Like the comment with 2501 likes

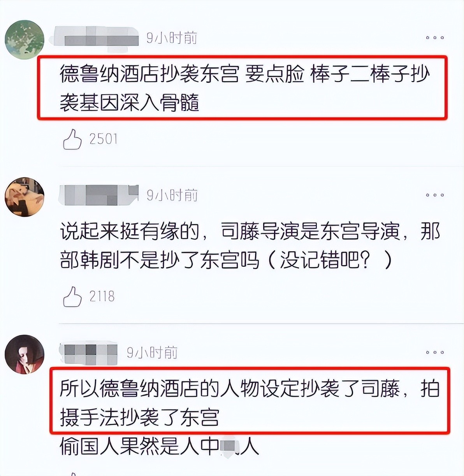pos(72,139)
